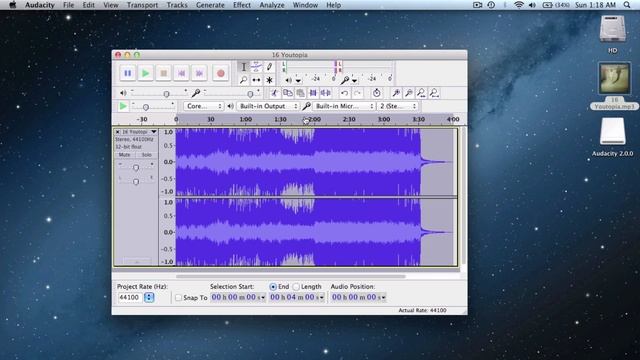
Task: Open the Effect menu
Action: click(x=242, y=5)
